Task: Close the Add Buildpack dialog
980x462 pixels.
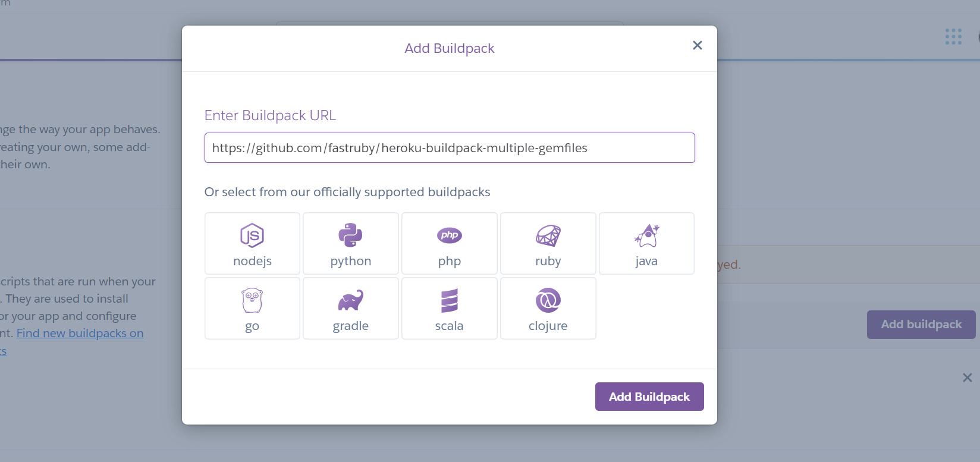Action: (697, 45)
